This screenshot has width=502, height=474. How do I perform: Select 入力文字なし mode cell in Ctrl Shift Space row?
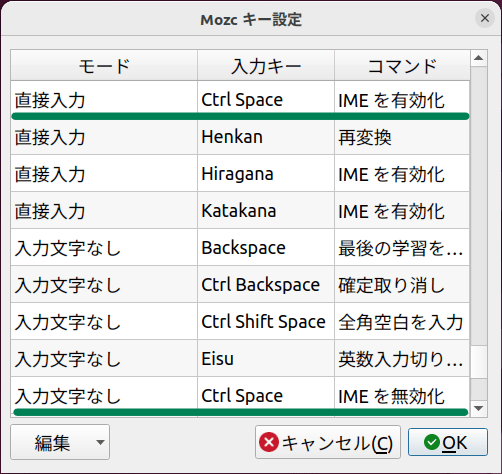pyautogui.click(x=104, y=321)
